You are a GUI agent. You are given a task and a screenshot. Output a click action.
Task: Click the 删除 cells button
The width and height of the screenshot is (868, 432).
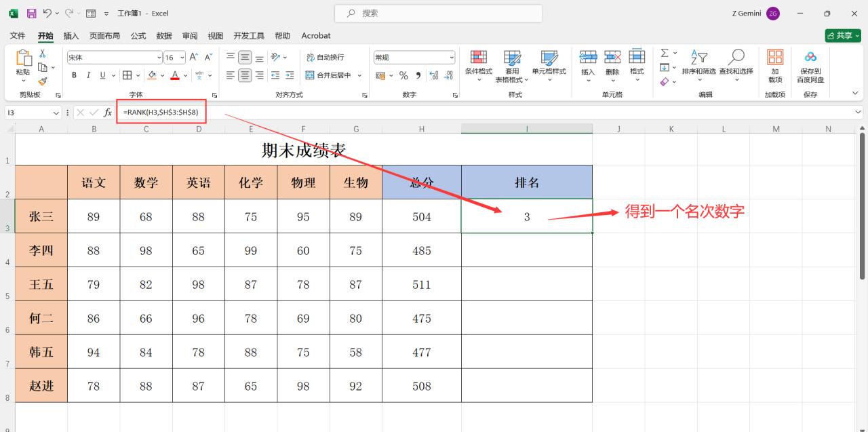click(612, 66)
